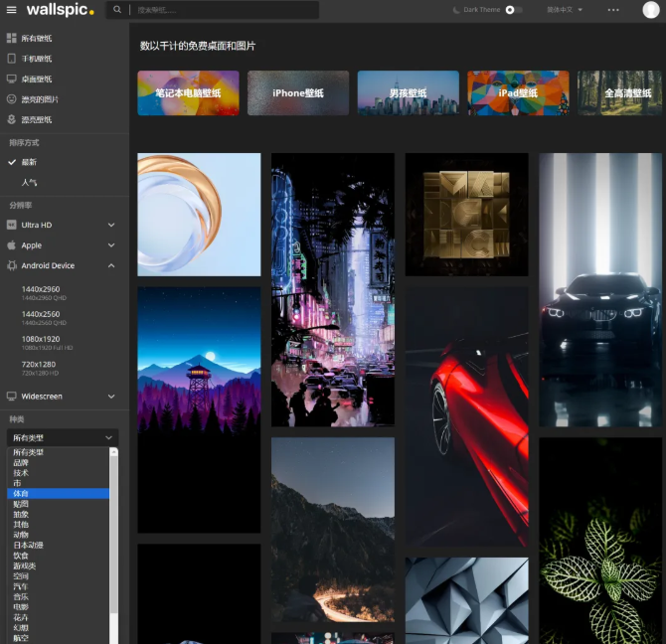This screenshot has height=644, width=666.
Task: Select the 720x1280 HD resolution
Action: coord(40,368)
